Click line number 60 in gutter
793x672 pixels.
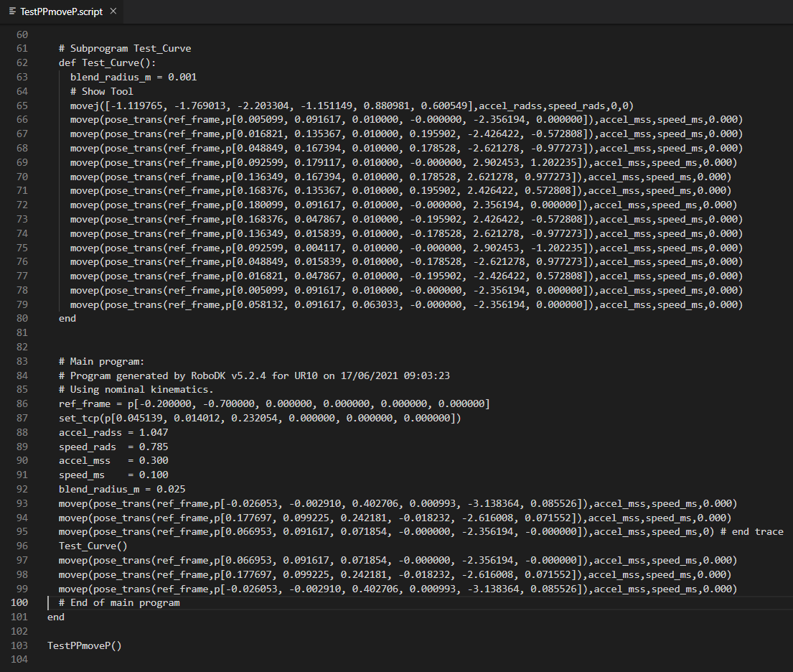pyautogui.click(x=22, y=34)
